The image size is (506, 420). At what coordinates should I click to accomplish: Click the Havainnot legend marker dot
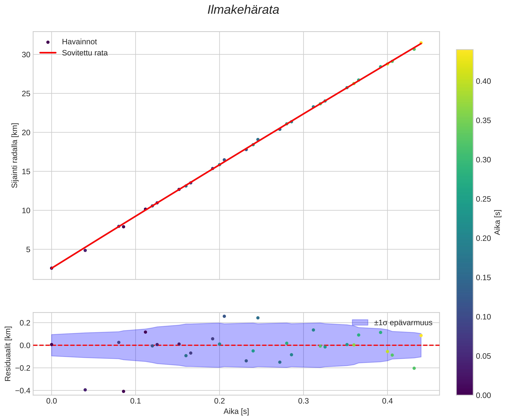coord(48,42)
